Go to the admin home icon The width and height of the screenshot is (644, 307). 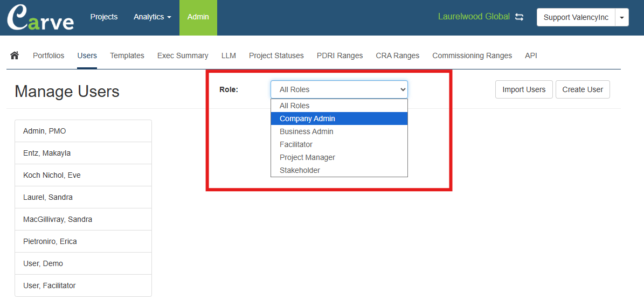click(x=15, y=55)
